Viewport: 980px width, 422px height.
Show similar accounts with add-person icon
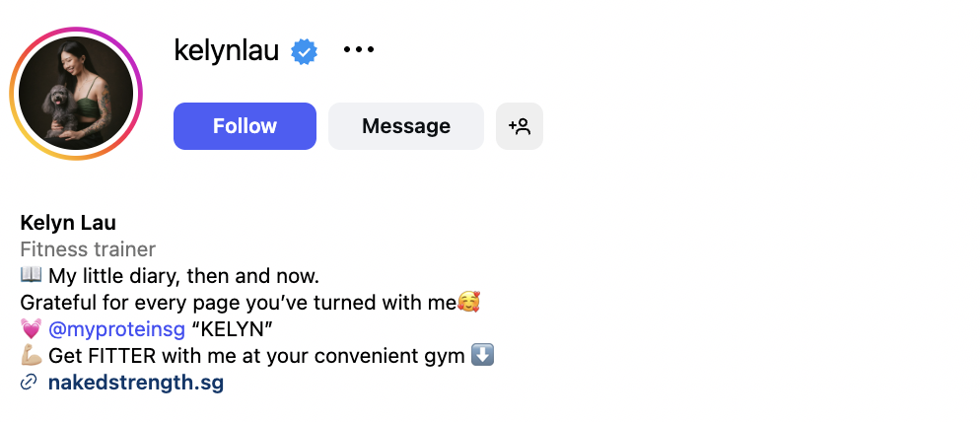pyautogui.click(x=520, y=126)
